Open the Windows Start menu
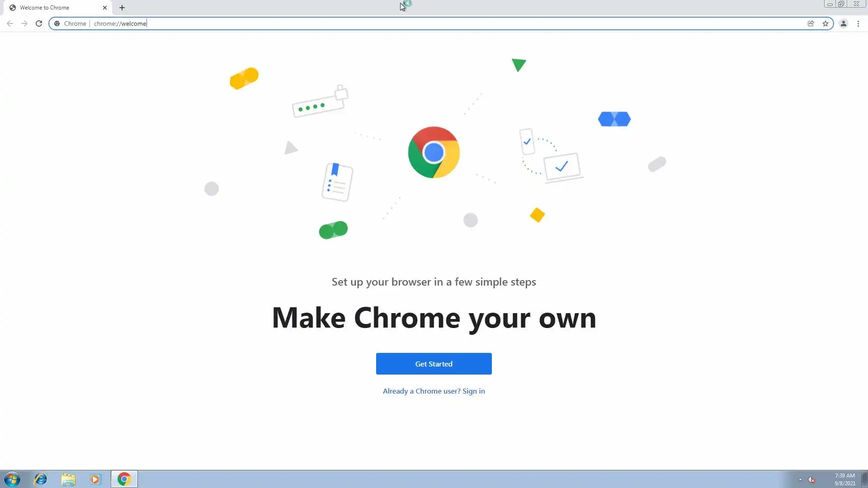This screenshot has width=868, height=488. click(12, 479)
